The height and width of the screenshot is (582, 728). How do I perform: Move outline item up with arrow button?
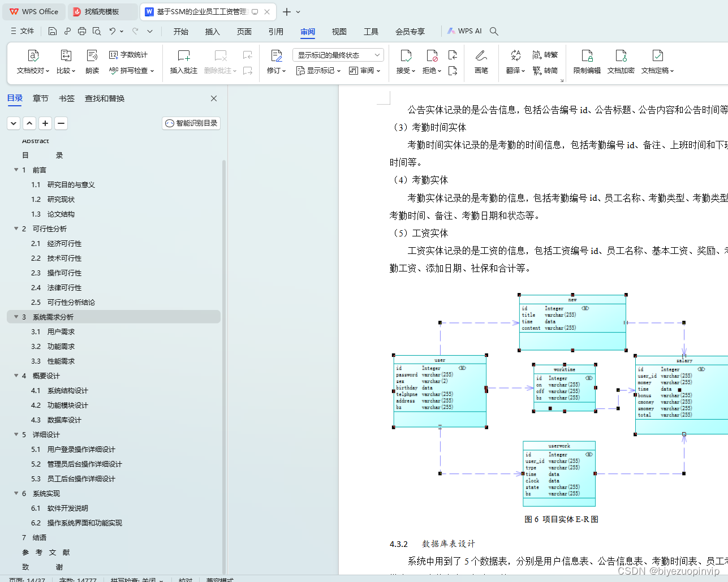[30, 123]
